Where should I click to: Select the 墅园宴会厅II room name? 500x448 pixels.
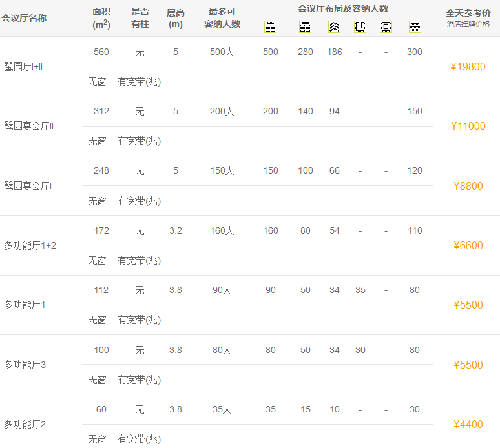(x=28, y=126)
